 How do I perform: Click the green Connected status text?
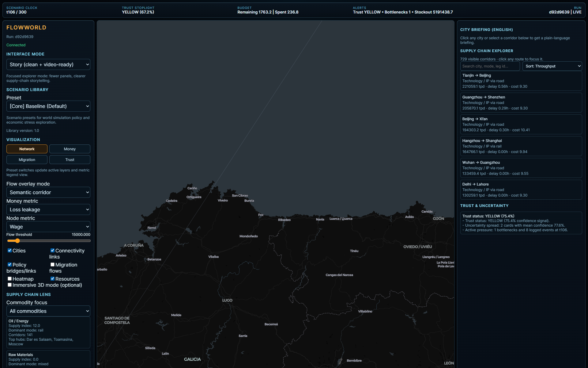click(16, 45)
